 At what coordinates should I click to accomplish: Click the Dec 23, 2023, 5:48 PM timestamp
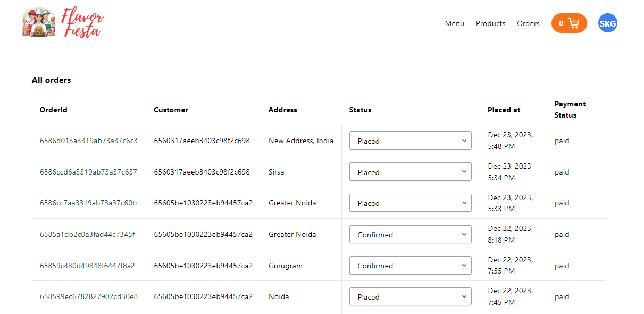click(510, 141)
